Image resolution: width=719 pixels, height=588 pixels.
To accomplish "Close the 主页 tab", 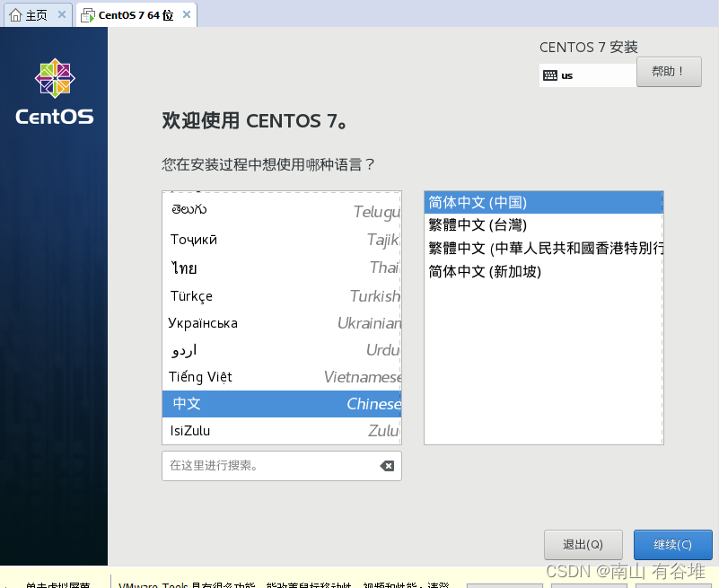I will pos(62,14).
